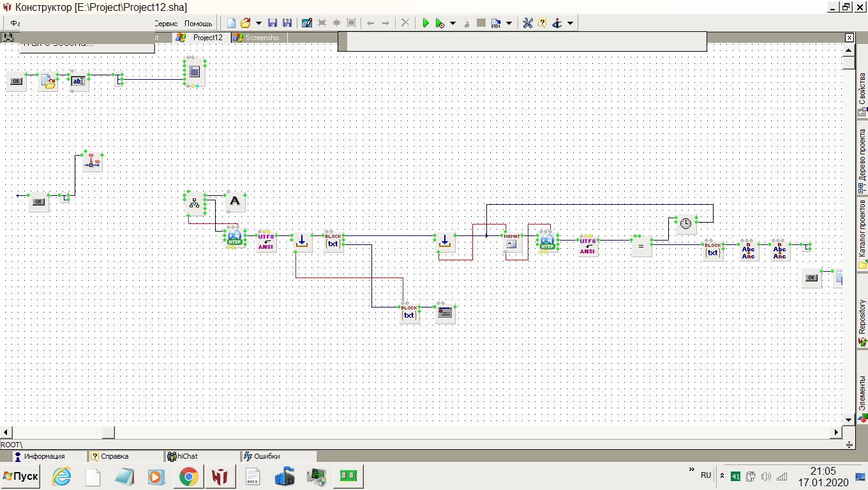Image resolution: width=868 pixels, height=490 pixels.
Task: Select the open-file dialog element in top row
Action: coord(48,82)
